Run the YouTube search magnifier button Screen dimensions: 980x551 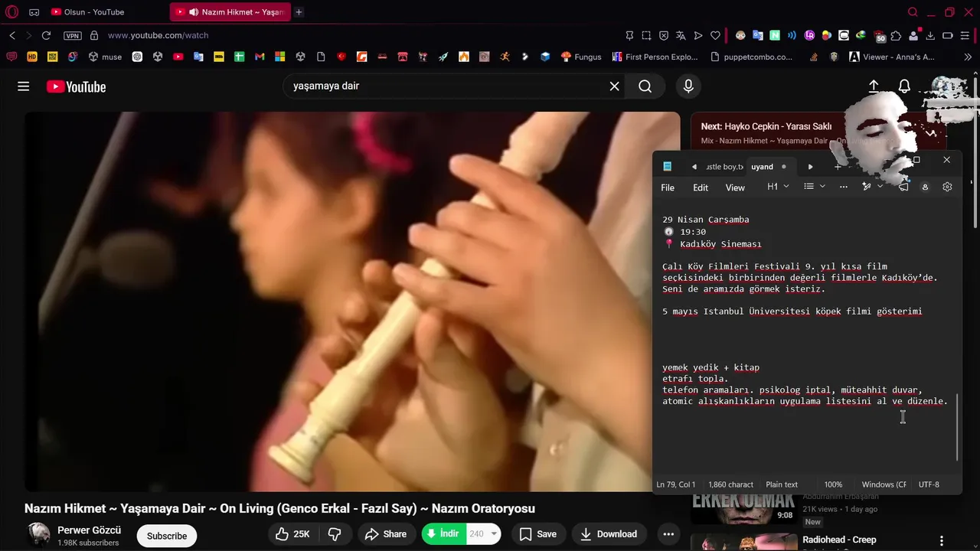tap(645, 86)
